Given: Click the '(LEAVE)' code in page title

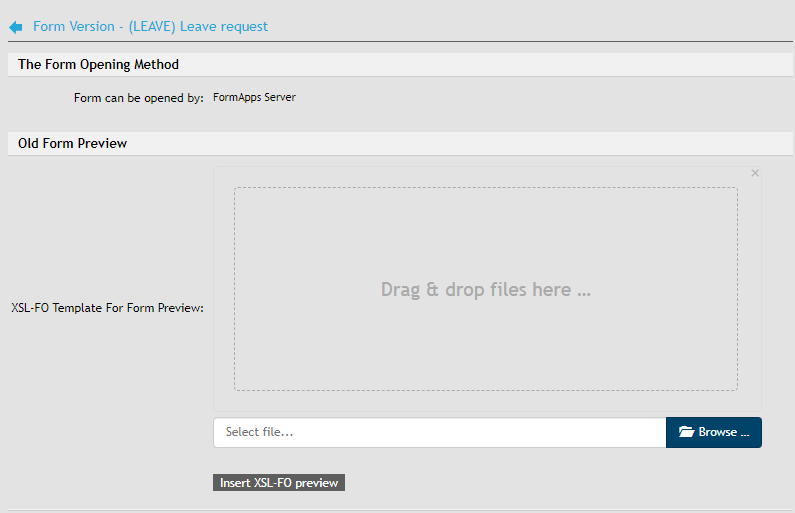Looking at the screenshot, I should tap(152, 27).
